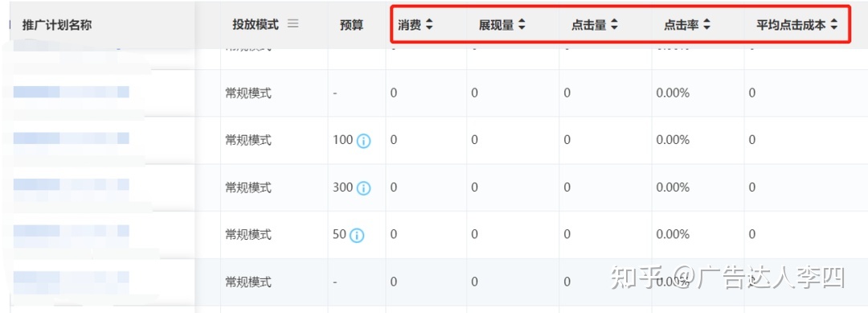
Task: Select the 推广计划名称 column header
Action: click(x=56, y=25)
